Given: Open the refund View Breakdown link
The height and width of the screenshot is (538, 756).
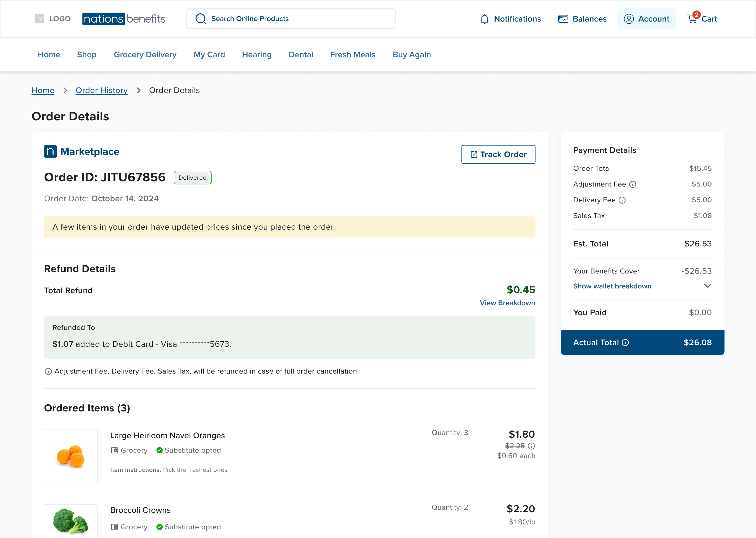Looking at the screenshot, I should coord(507,302).
